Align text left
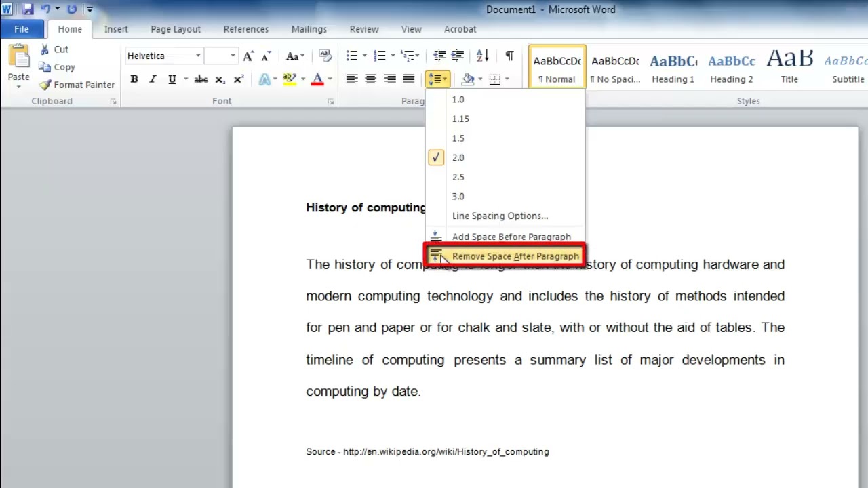 point(351,79)
